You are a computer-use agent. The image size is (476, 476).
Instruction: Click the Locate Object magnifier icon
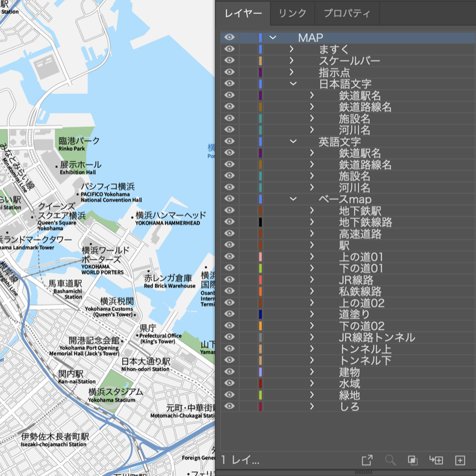pos(390,460)
